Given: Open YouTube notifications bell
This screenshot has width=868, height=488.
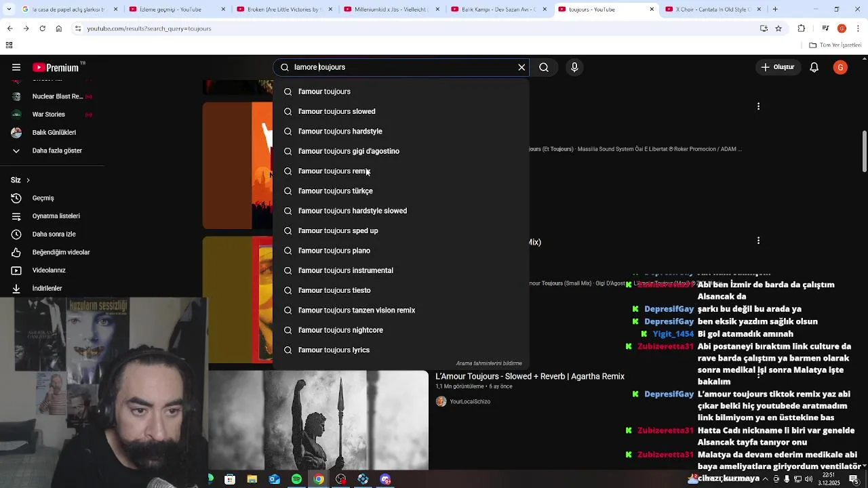Looking at the screenshot, I should pos(814,67).
